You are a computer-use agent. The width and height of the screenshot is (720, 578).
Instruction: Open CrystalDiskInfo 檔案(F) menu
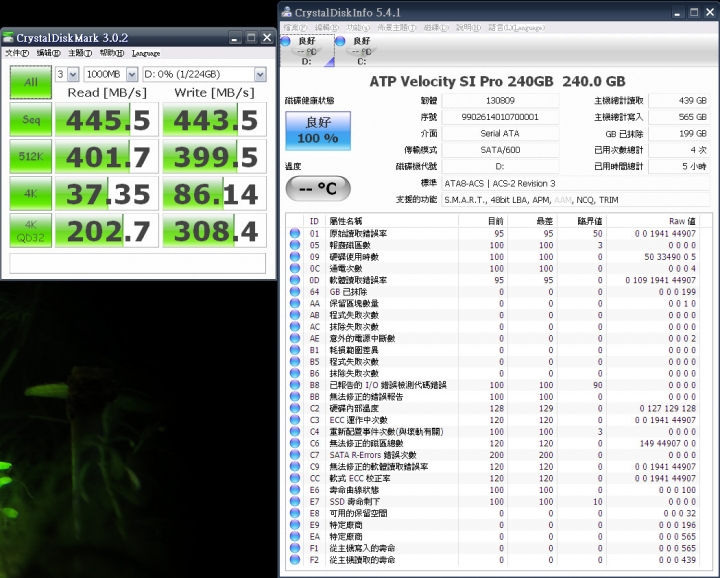(x=295, y=28)
